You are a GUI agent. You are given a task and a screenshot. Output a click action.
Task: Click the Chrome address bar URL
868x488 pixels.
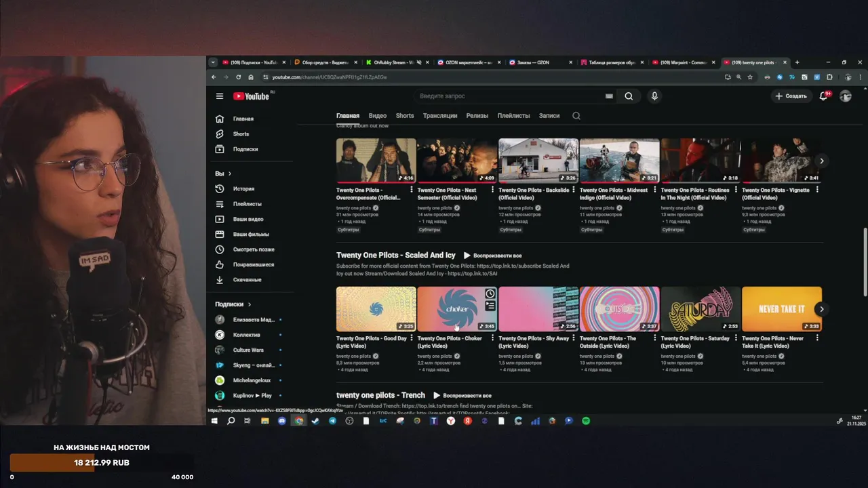pyautogui.click(x=330, y=77)
